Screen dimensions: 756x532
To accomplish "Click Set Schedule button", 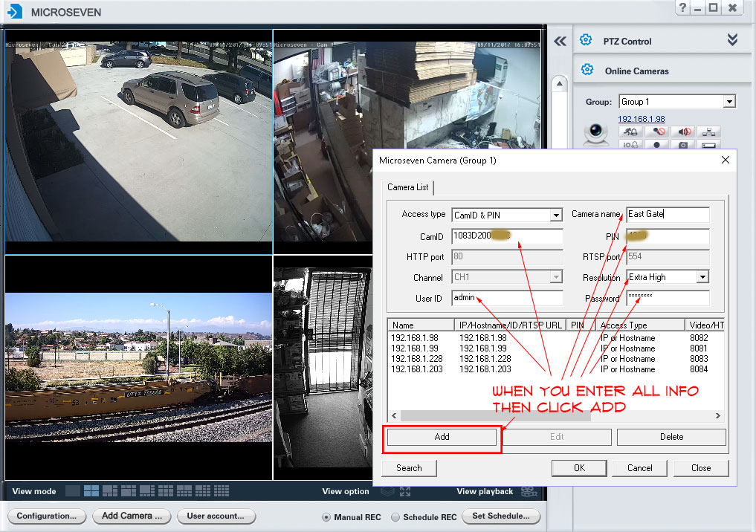I will point(501,516).
